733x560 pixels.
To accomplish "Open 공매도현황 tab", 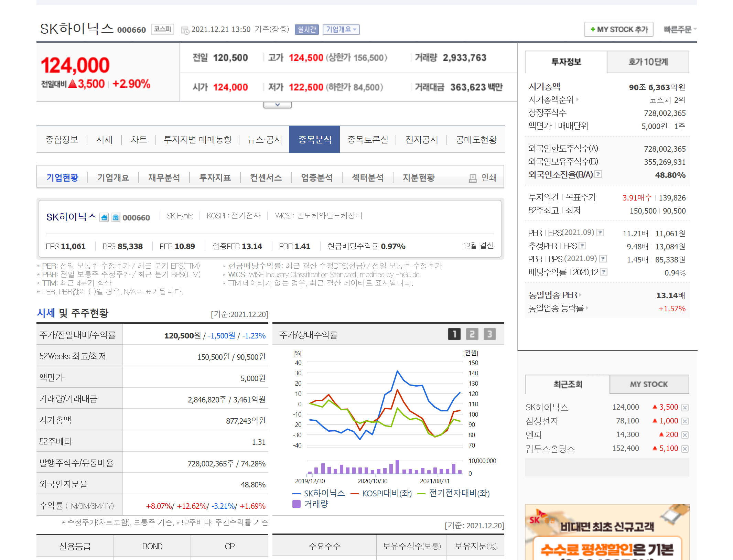I will [476, 140].
